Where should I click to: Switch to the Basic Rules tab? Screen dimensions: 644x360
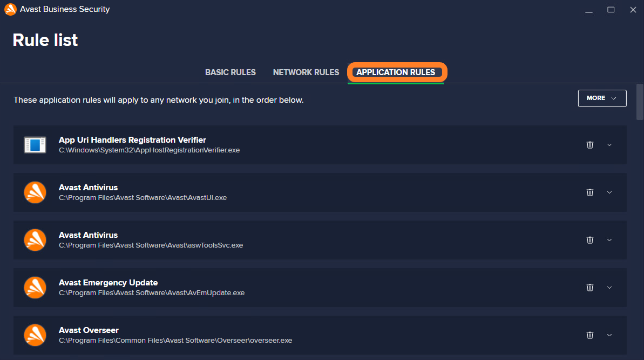231,72
